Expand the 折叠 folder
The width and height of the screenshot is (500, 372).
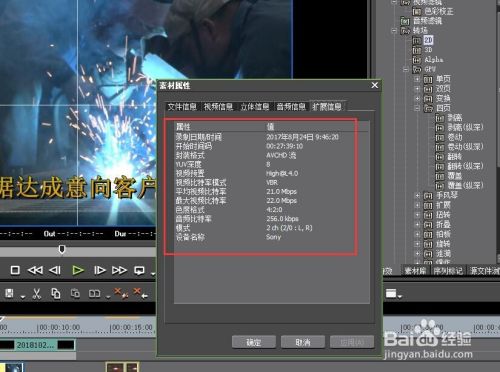coord(417,224)
